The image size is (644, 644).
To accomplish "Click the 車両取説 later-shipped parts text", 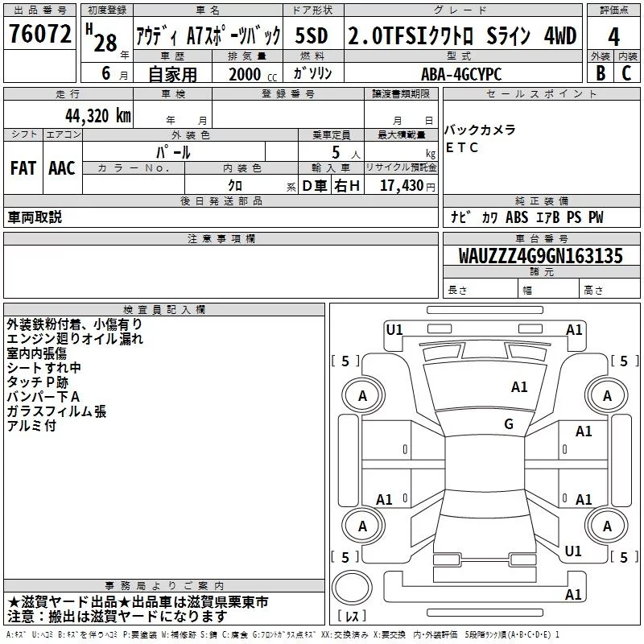I will 35,217.
